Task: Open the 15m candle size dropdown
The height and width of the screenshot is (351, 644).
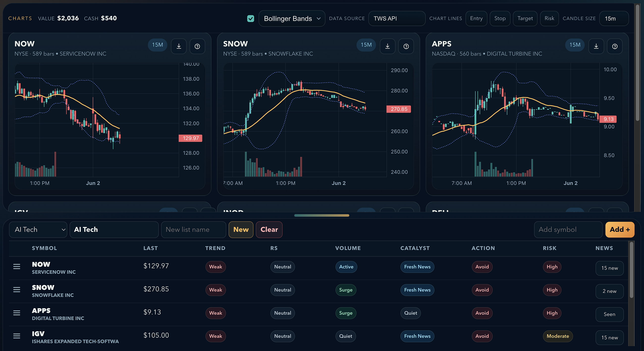Action: [614, 19]
